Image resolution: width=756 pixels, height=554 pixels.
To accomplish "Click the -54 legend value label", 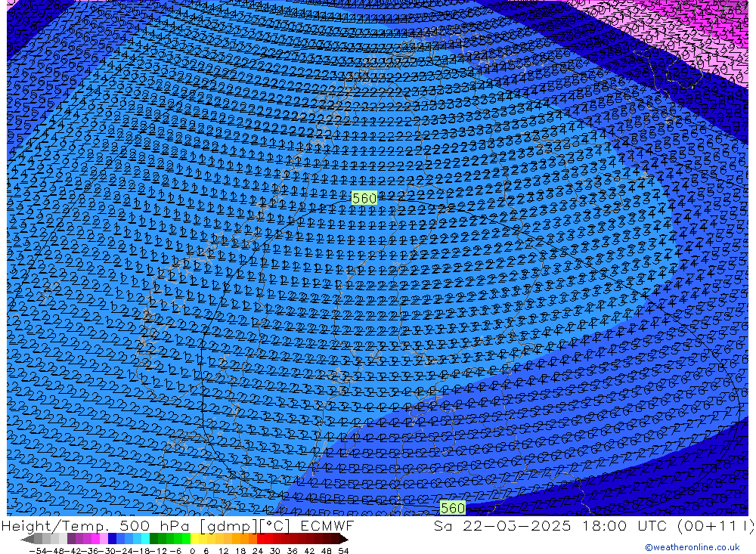I will (x=39, y=551).
